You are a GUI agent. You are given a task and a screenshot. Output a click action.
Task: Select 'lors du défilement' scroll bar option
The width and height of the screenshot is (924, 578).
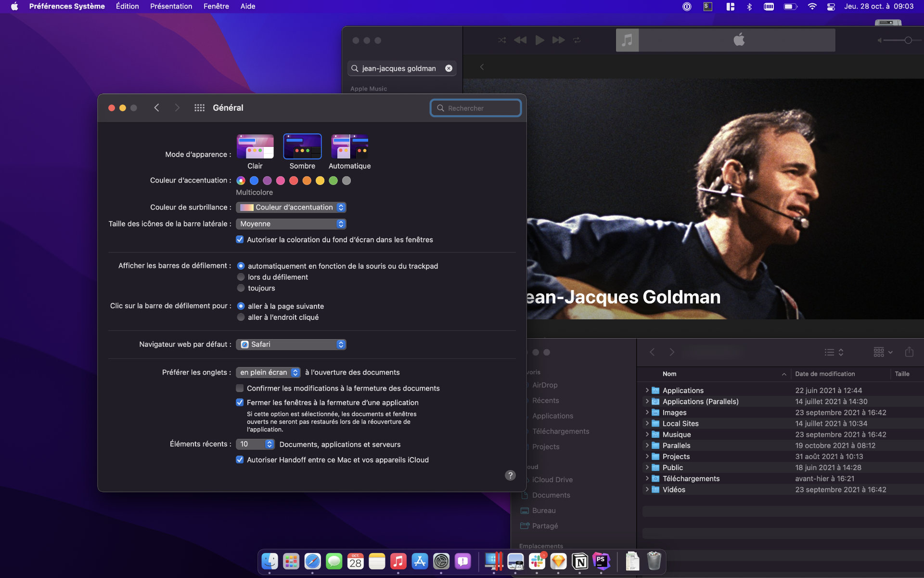click(x=241, y=277)
